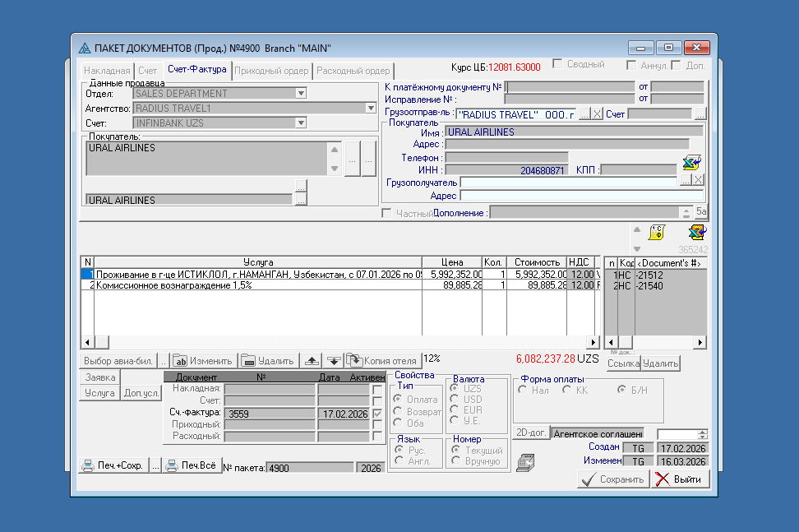Select the Счет-Фактура tab
The image size is (799, 532).
[x=197, y=69]
